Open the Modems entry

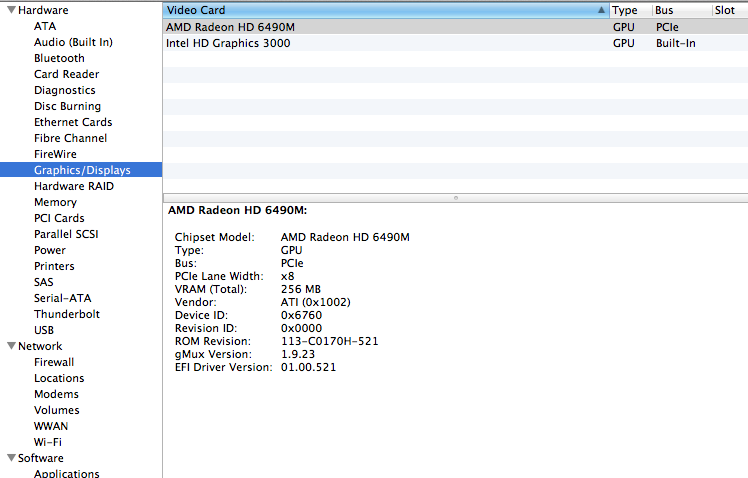(x=56, y=394)
